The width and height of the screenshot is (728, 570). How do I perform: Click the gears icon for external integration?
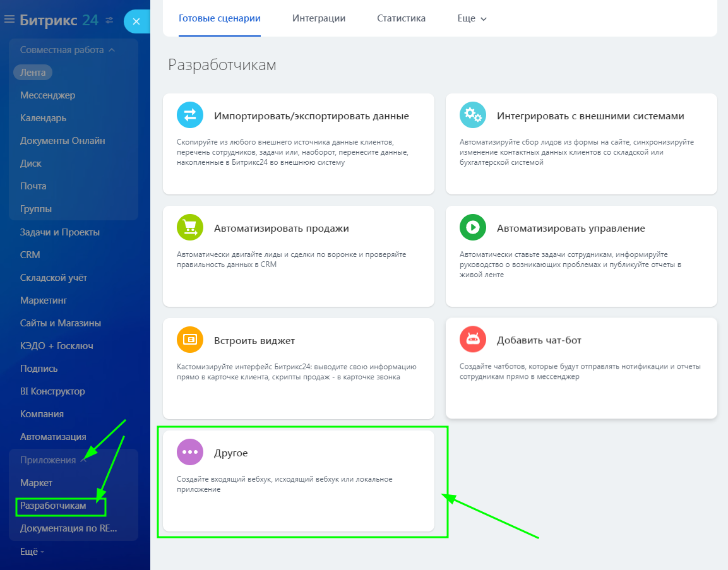pos(472,116)
